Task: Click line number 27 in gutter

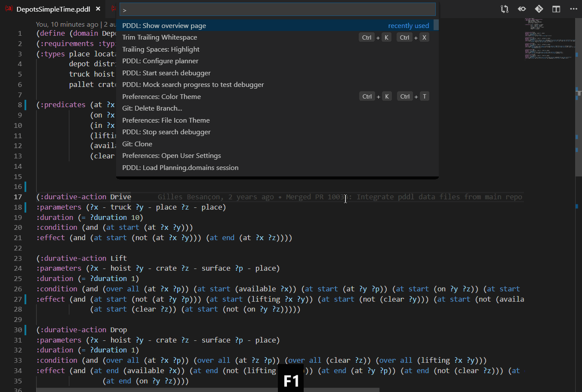Action: 18,299
